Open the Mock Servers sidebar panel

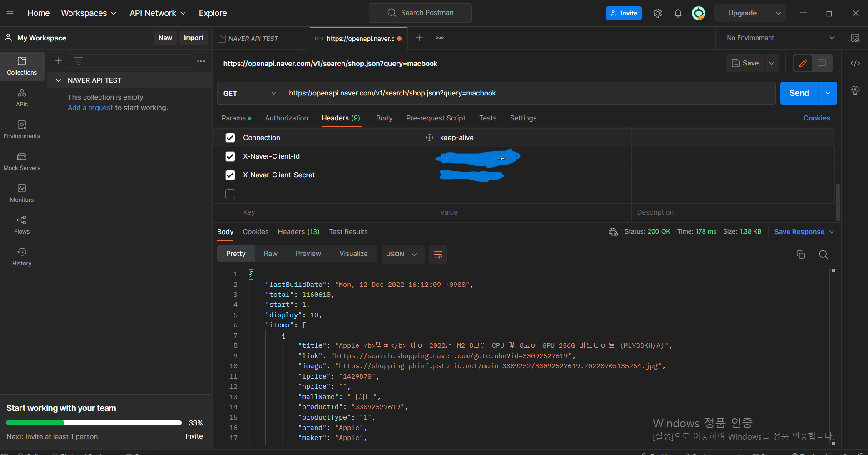coord(22,162)
